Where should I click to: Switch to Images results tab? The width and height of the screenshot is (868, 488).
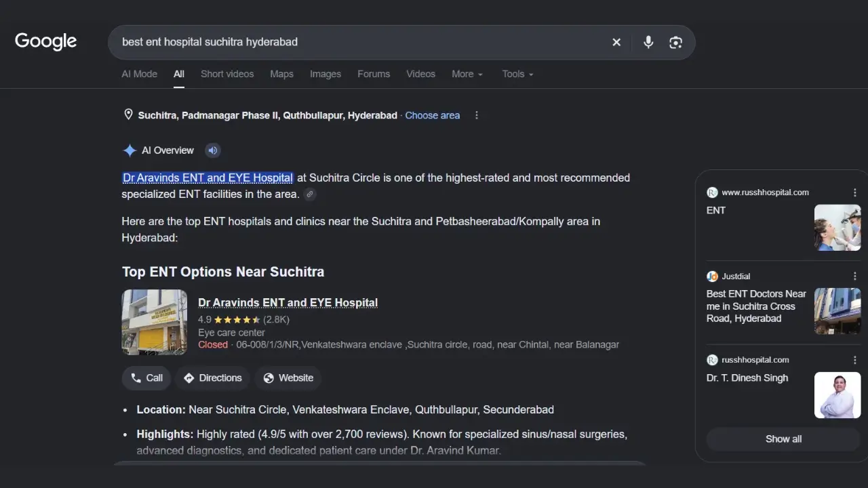325,74
